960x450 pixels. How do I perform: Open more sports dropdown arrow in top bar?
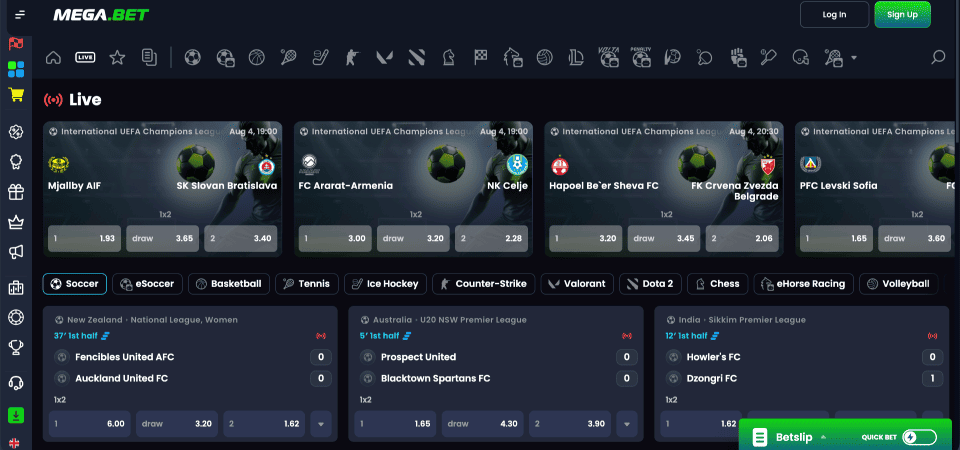click(x=853, y=58)
